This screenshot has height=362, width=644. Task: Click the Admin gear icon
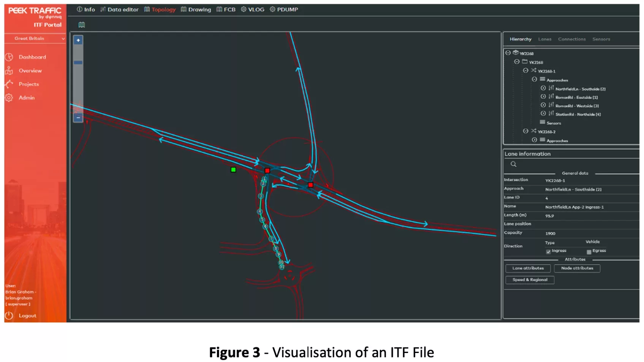(x=9, y=98)
